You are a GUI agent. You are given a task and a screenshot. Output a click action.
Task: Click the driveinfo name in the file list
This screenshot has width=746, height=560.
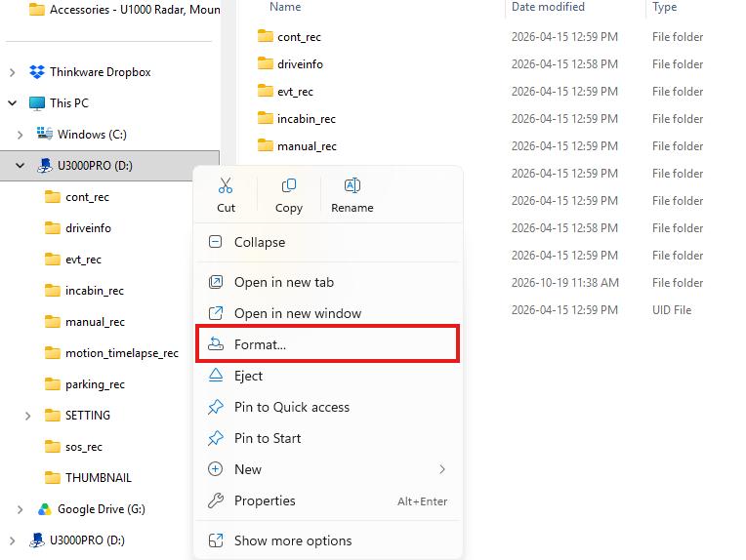coord(300,63)
